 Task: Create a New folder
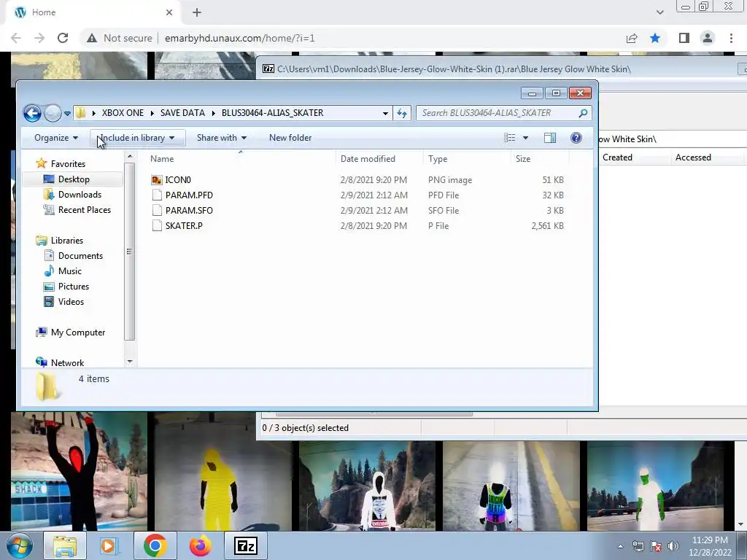click(x=290, y=138)
